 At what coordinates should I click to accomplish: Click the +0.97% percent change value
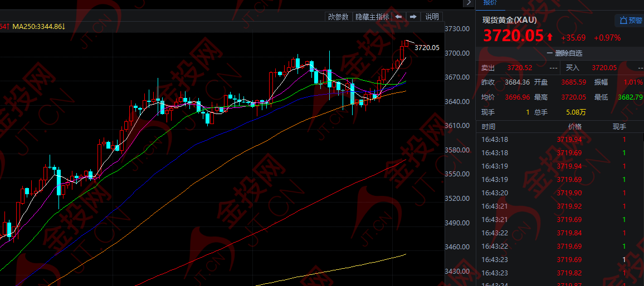click(x=607, y=38)
